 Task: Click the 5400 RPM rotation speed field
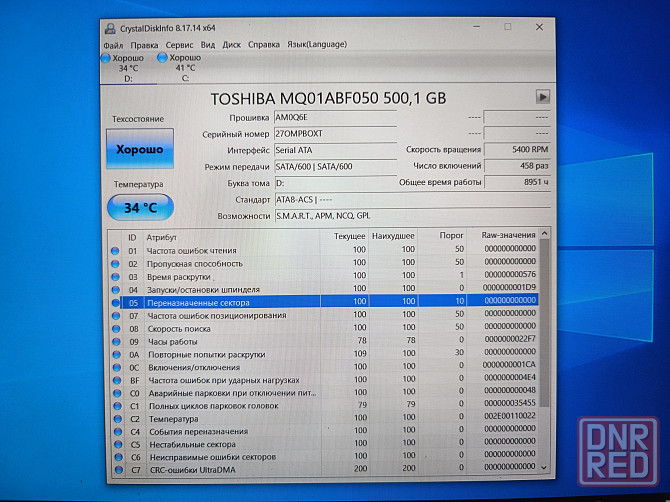click(x=517, y=150)
